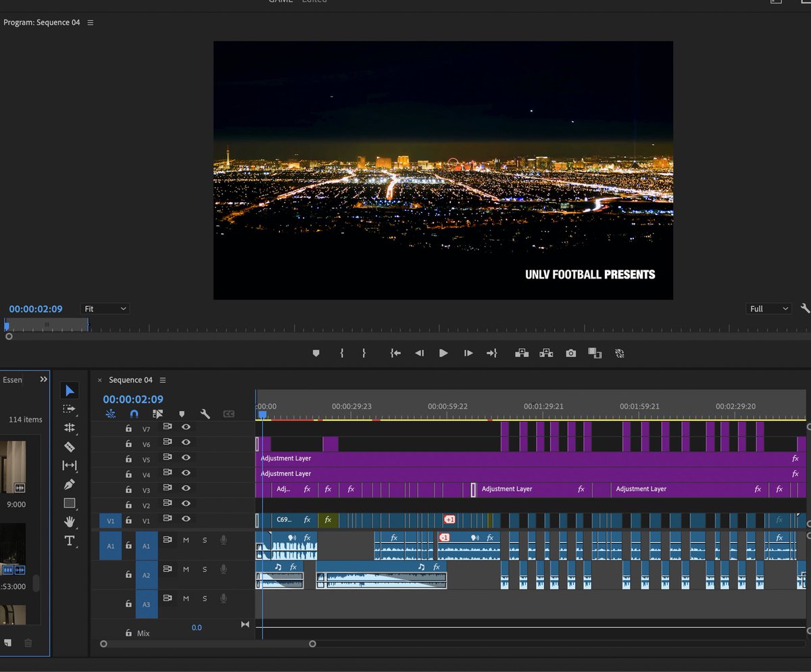Click the timeline horizontal zoom scrollbar
The width and height of the screenshot is (811, 672).
click(x=208, y=644)
